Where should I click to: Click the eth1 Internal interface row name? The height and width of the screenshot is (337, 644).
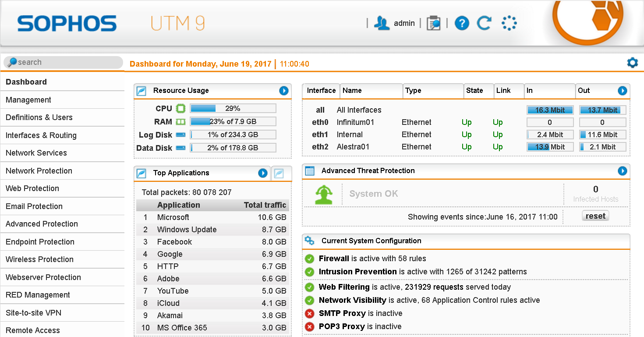(350, 135)
